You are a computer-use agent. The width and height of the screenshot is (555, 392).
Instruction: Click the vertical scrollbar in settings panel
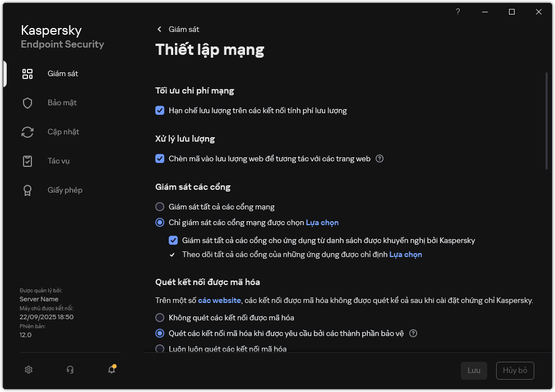(547, 120)
